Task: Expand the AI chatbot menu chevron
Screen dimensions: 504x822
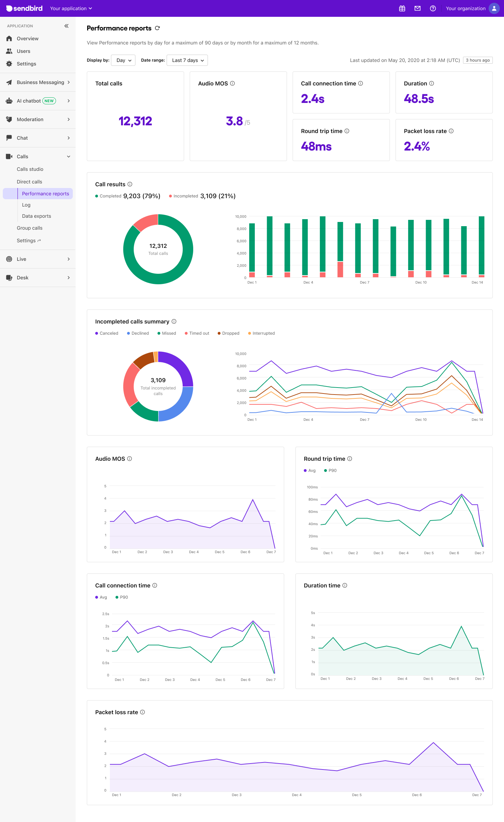Action: (x=69, y=101)
